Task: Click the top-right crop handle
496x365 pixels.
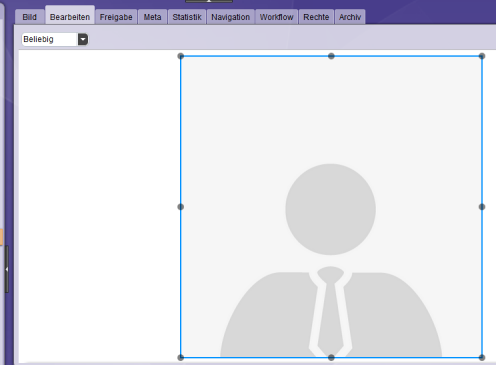Action: (x=482, y=56)
